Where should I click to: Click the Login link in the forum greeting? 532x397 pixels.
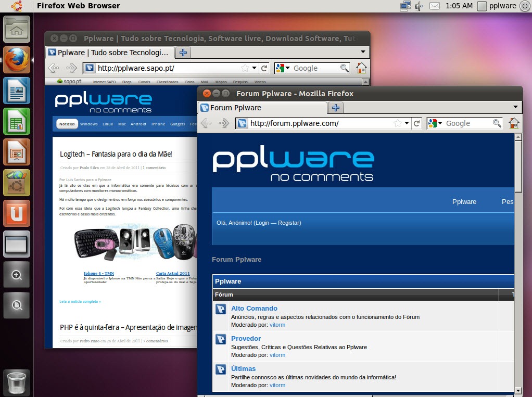tap(262, 223)
